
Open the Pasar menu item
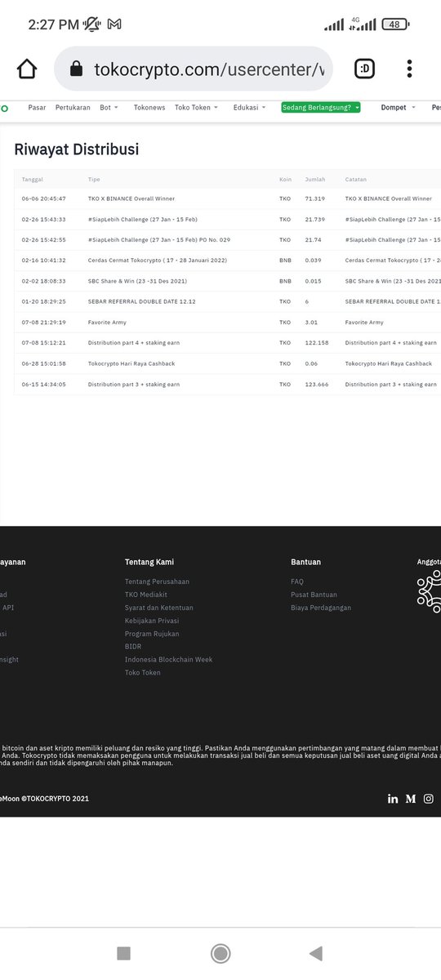[37, 107]
